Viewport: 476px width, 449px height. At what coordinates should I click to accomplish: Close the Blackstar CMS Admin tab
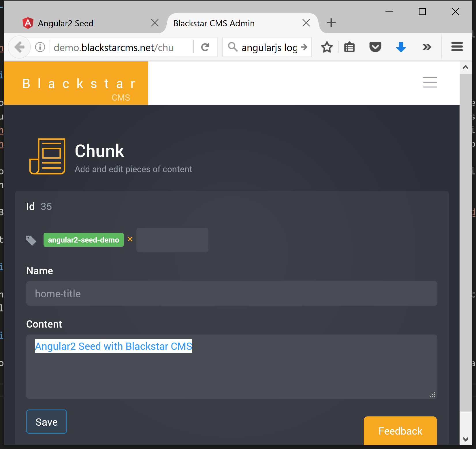tap(306, 23)
